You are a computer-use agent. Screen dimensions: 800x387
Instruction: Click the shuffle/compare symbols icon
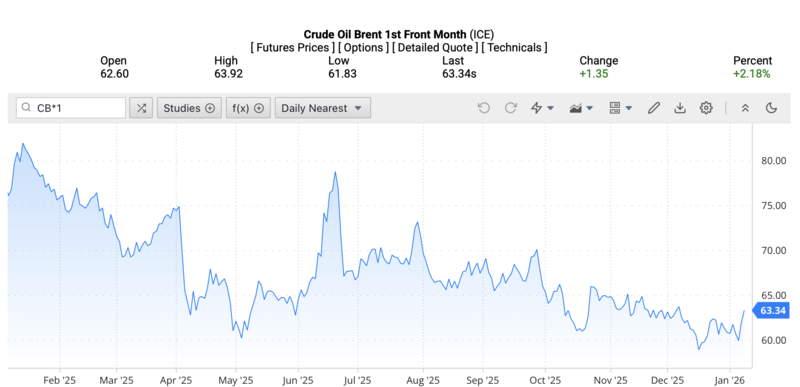coord(141,108)
